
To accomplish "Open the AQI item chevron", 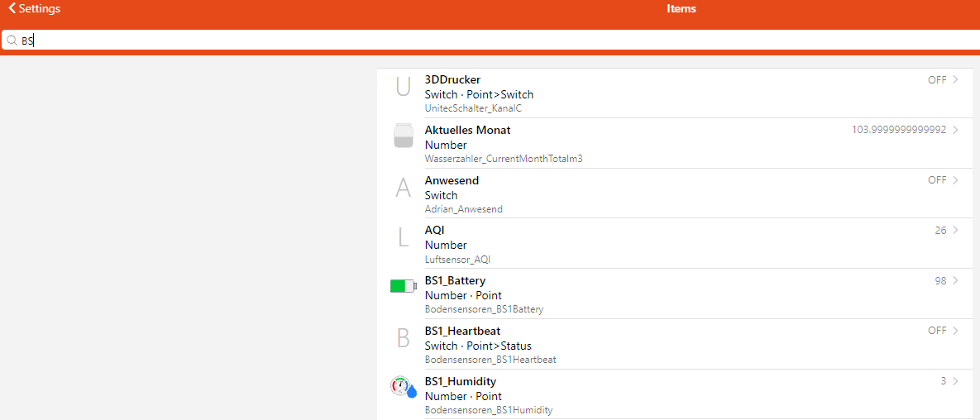I will point(955,230).
